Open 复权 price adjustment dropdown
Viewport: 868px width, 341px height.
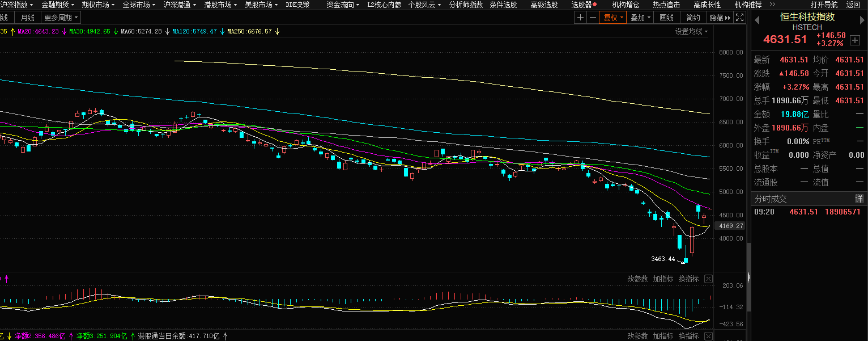point(614,18)
